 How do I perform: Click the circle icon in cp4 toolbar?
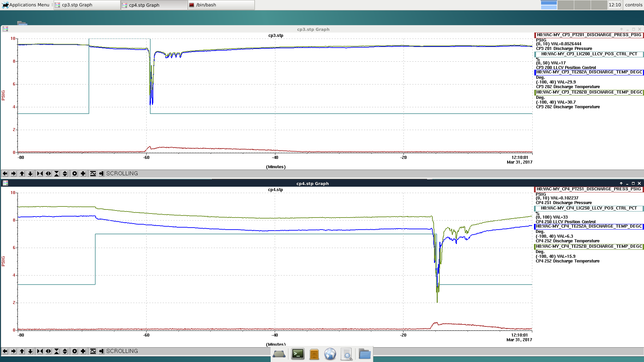[74, 351]
